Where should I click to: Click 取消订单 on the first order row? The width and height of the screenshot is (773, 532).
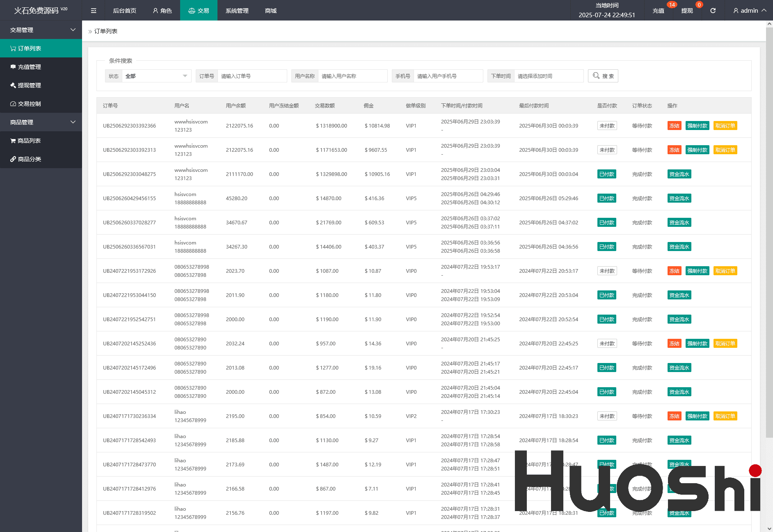point(725,126)
